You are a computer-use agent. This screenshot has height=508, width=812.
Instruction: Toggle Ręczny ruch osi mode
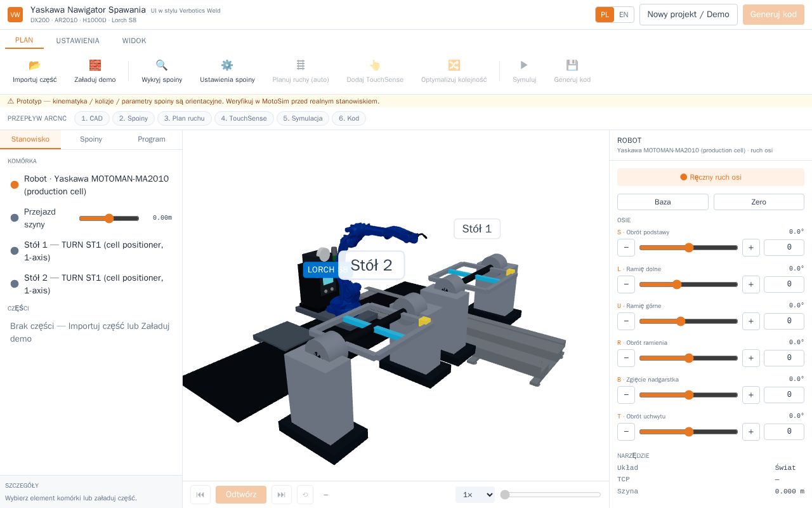coord(710,177)
